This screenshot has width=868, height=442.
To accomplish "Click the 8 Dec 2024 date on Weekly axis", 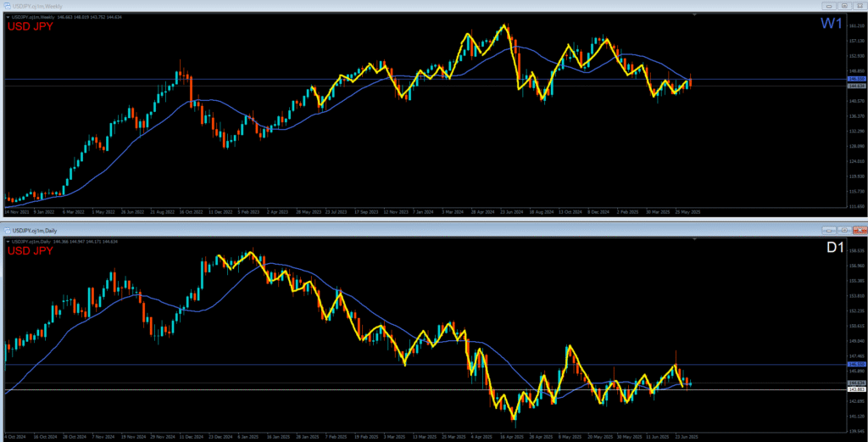I will click(x=599, y=212).
